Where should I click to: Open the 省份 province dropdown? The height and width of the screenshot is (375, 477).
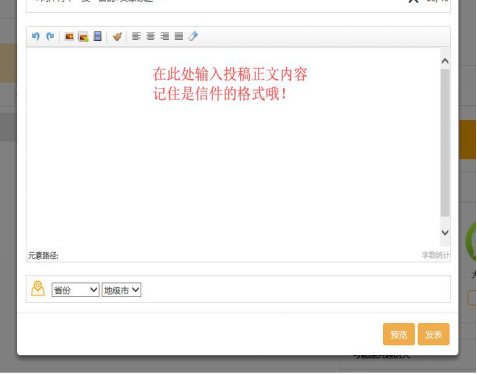point(76,290)
